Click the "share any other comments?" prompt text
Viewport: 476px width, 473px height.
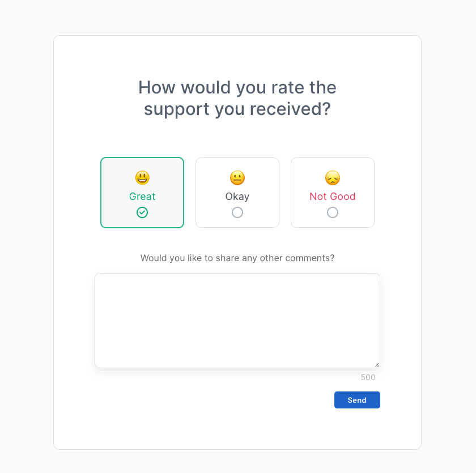pyautogui.click(x=237, y=258)
